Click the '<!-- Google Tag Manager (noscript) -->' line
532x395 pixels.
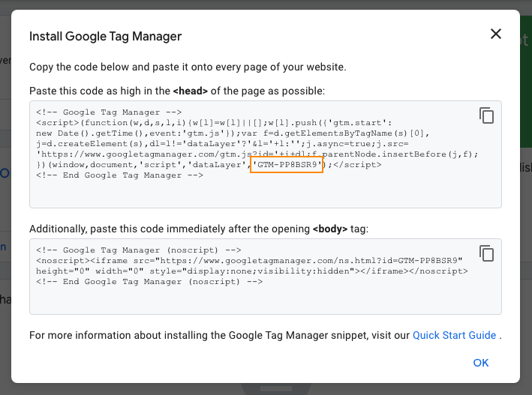(x=138, y=250)
